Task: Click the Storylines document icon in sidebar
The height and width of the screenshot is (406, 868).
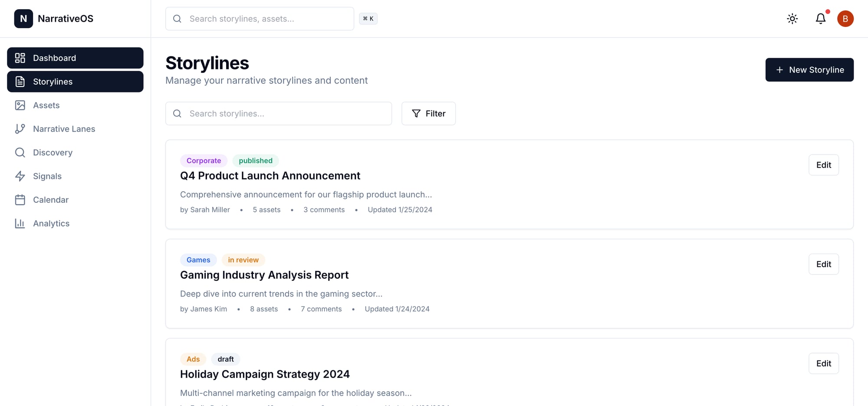Action: tap(20, 82)
